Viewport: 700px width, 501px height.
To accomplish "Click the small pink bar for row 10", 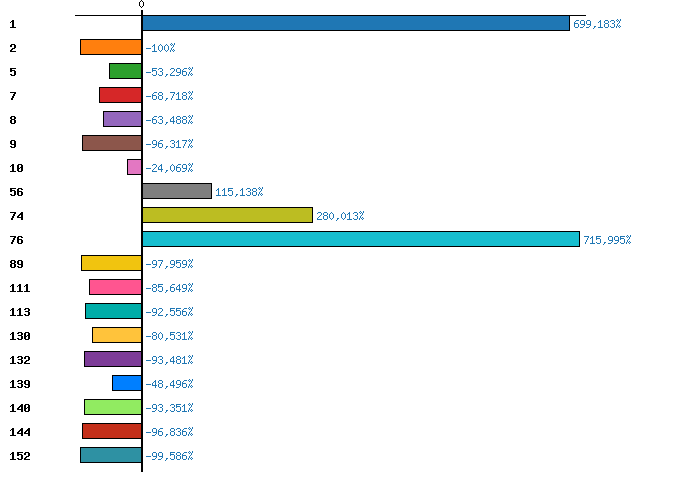I will coord(134,167).
